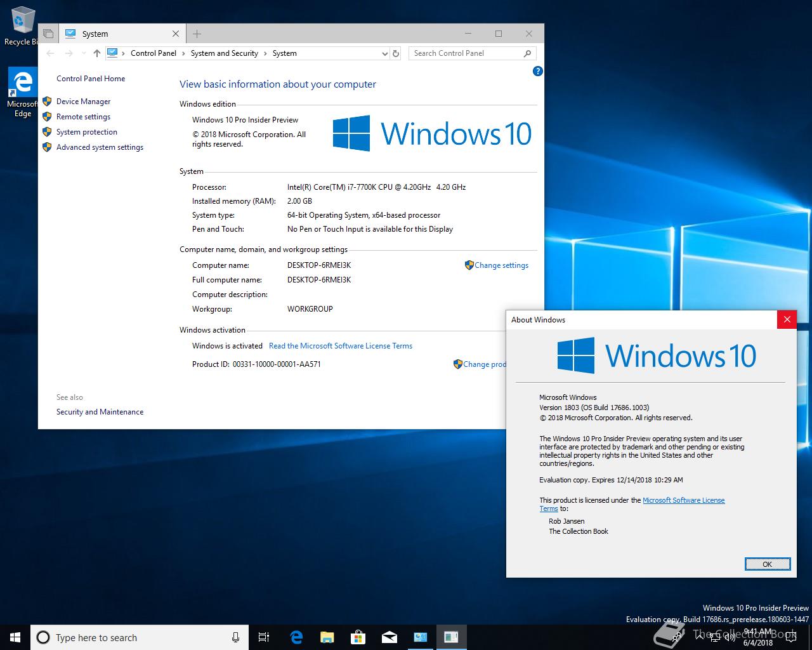
Task: Select the System tab
Action: 122,34
